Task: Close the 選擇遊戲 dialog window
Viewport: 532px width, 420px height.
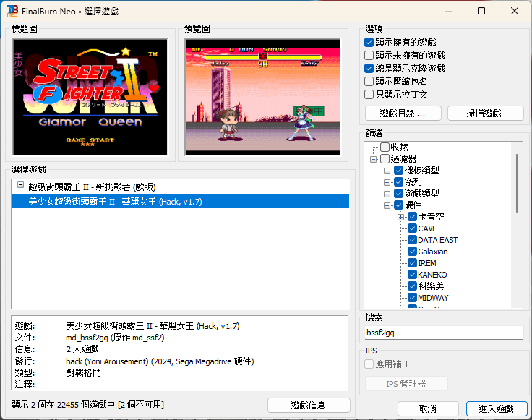Action: tap(515, 11)
